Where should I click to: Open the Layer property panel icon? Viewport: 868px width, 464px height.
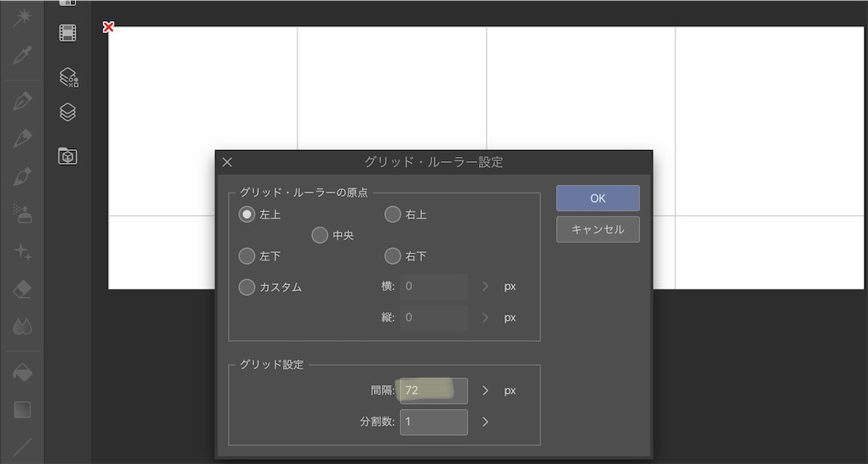[68, 77]
